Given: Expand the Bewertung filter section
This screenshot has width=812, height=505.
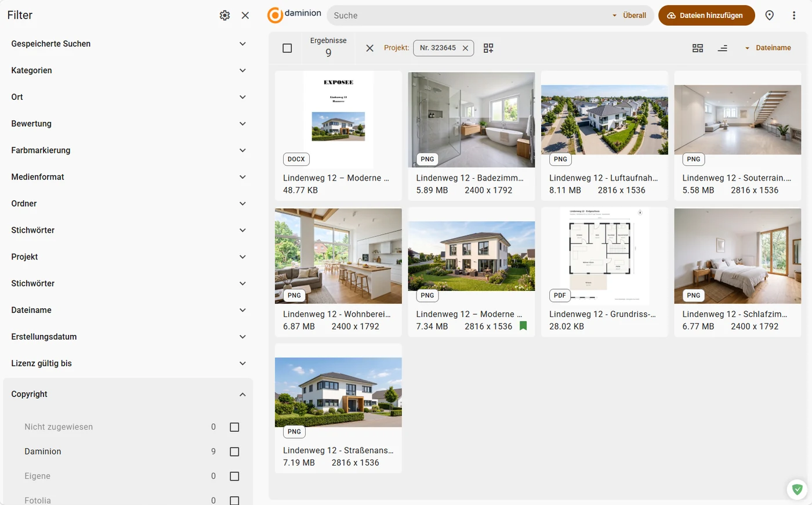Looking at the screenshot, I should click(x=128, y=124).
